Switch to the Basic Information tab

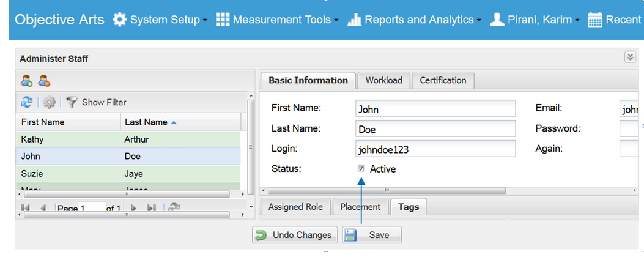point(308,81)
